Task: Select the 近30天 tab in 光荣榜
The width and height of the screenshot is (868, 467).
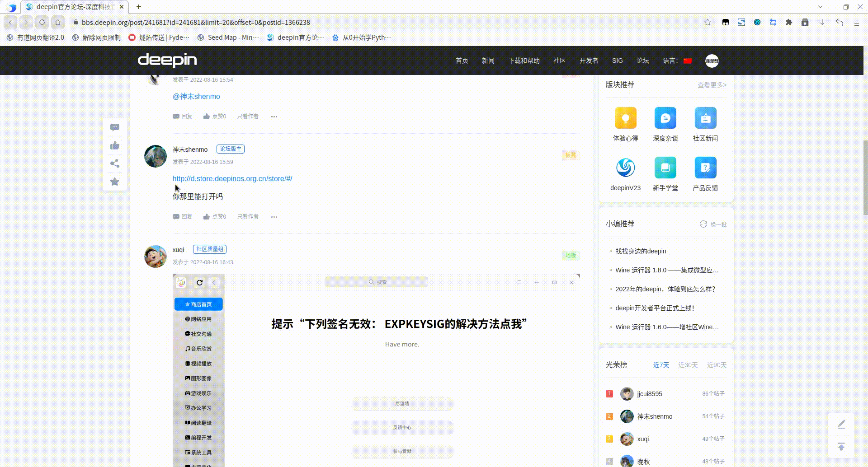Action: tap(688, 365)
